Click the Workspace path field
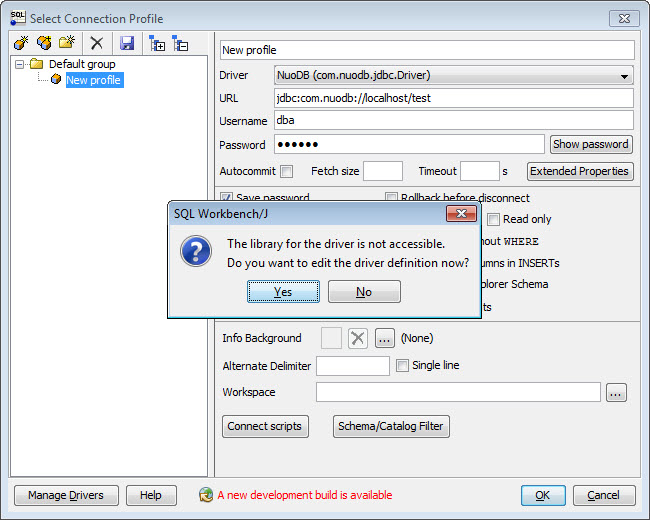 tap(458, 393)
